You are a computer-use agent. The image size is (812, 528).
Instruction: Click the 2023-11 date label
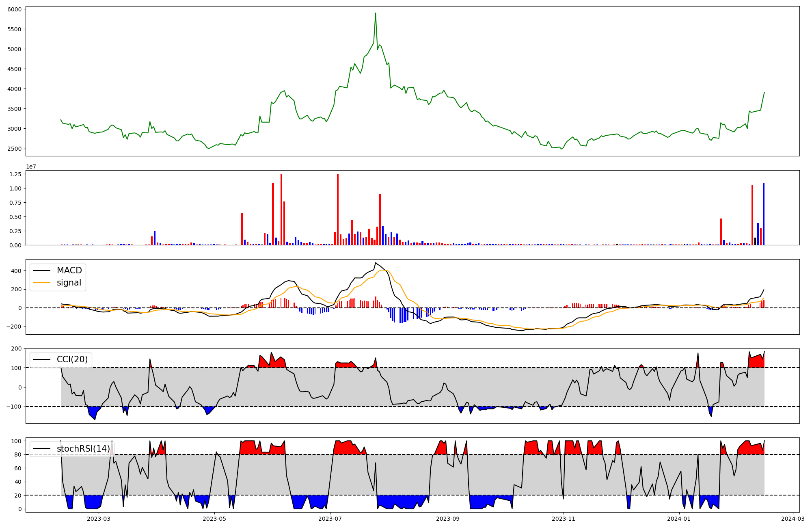pos(564,519)
